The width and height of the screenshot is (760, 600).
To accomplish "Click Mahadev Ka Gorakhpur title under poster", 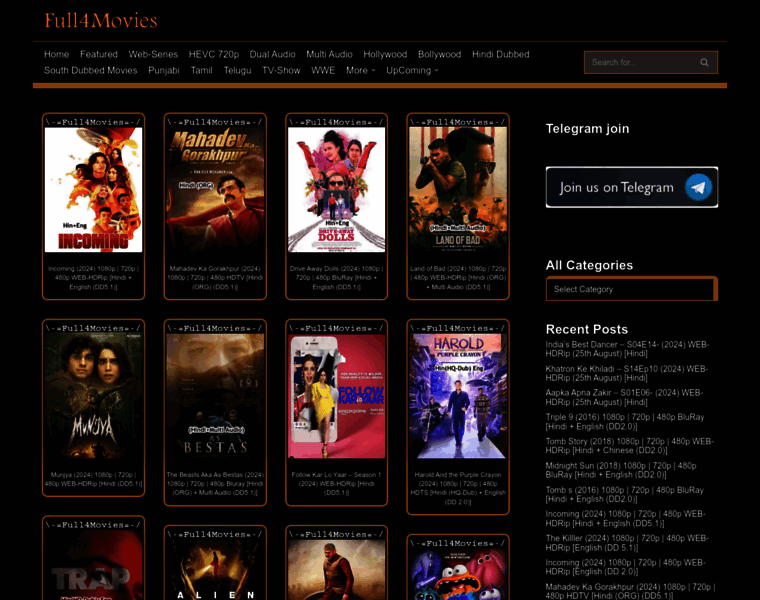I will tap(215, 278).
